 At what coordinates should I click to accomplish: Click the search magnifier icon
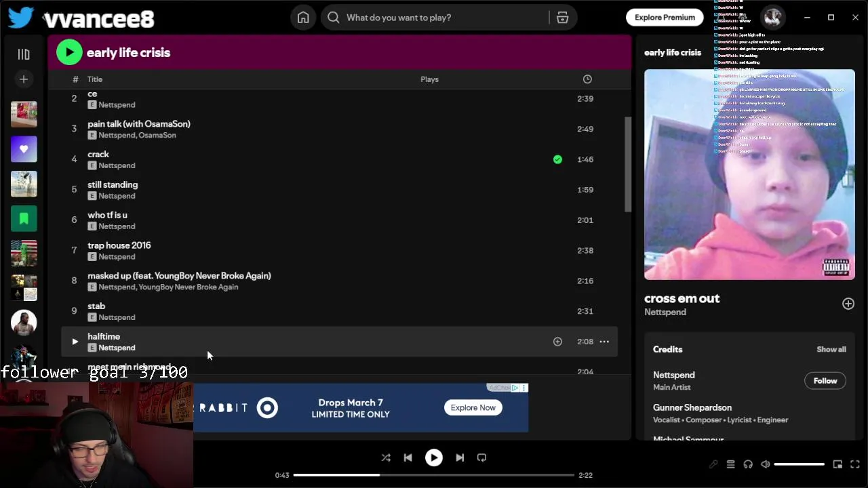pos(334,18)
